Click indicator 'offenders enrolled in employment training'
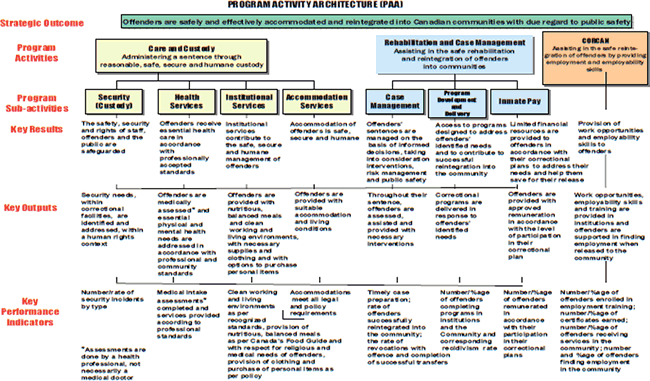Image resolution: width=650 pixels, height=381 pixels. (599, 330)
